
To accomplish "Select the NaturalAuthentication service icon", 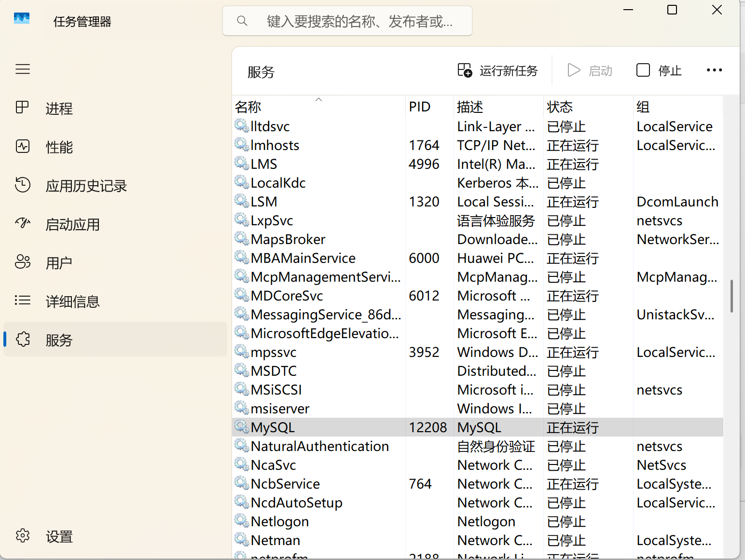I will [242, 445].
